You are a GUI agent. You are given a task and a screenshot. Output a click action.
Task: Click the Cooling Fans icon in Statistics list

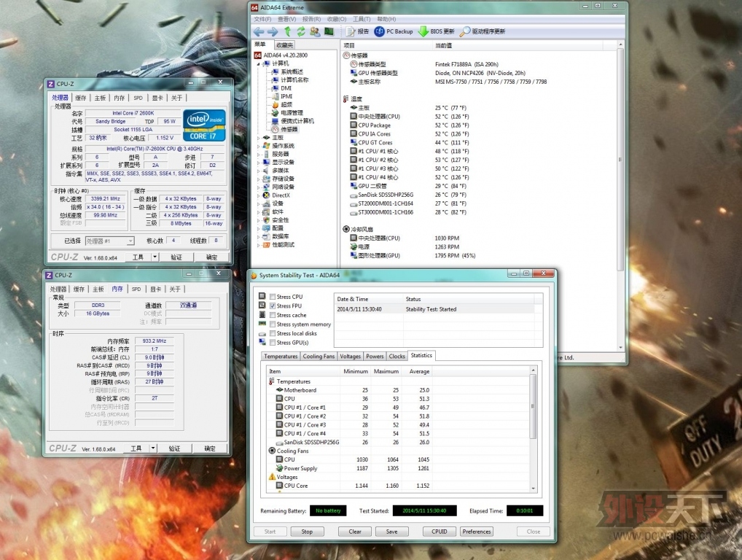point(272,451)
